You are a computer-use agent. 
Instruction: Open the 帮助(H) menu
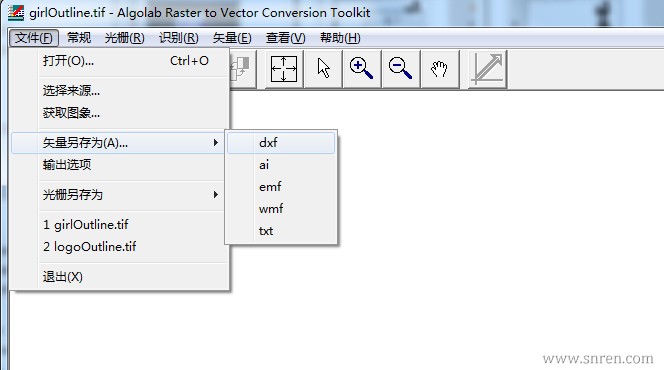[x=340, y=38]
